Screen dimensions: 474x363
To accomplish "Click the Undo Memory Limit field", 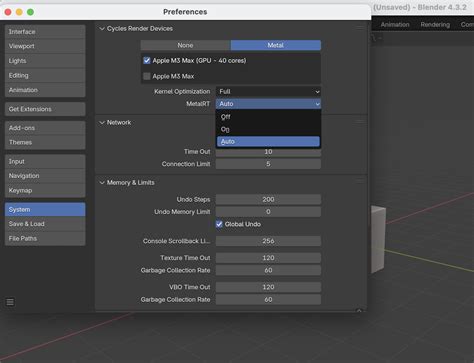I will [268, 212].
